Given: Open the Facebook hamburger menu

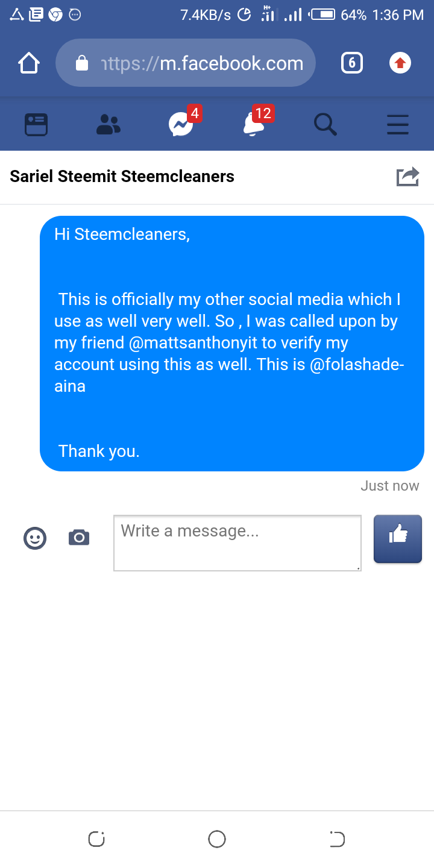Looking at the screenshot, I should [398, 125].
